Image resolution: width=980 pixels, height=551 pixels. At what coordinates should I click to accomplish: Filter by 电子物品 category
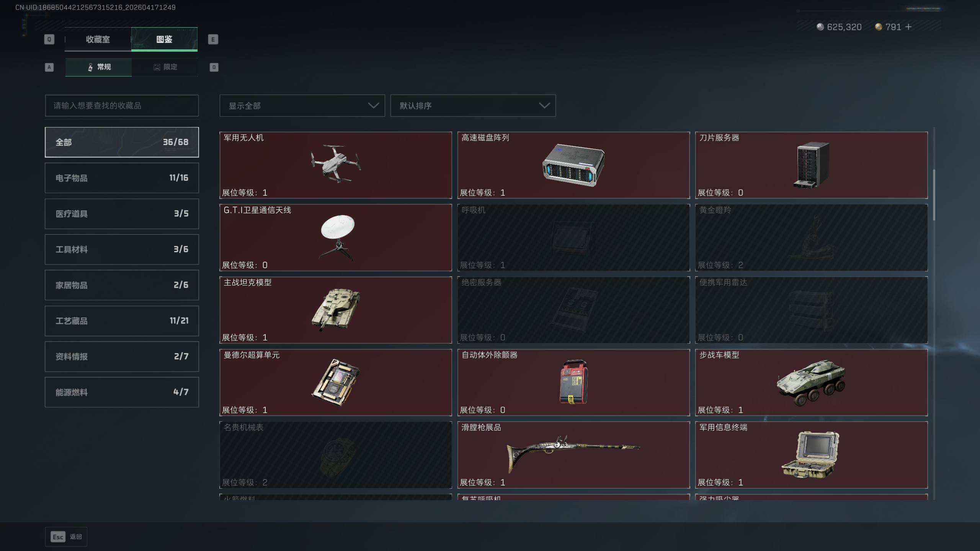tap(122, 178)
